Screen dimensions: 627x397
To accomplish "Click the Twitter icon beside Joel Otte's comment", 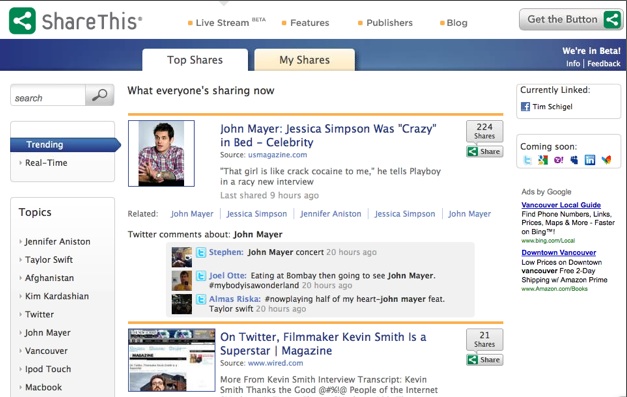I will 201,276.
